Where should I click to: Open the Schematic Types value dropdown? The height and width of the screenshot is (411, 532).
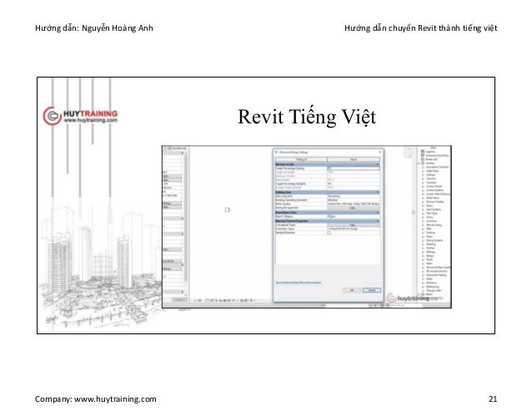(354, 229)
